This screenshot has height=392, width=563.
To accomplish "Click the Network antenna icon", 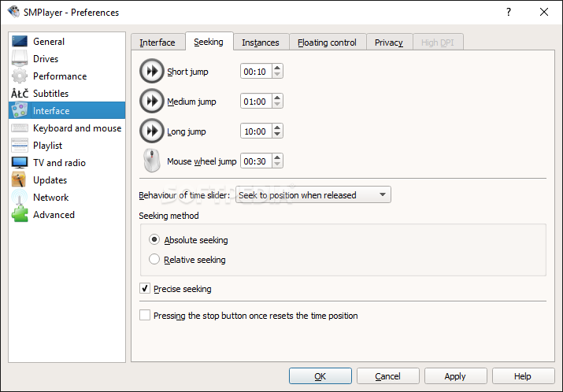I will (x=20, y=197).
